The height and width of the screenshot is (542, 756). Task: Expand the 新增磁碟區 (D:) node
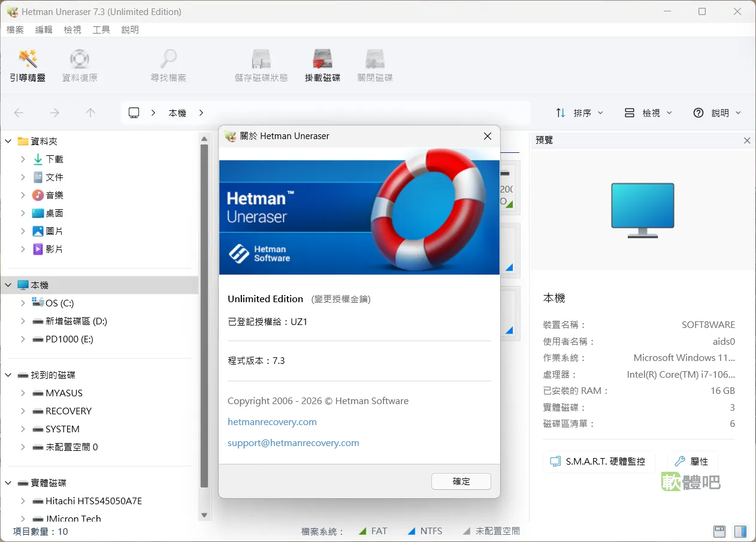coord(23,321)
